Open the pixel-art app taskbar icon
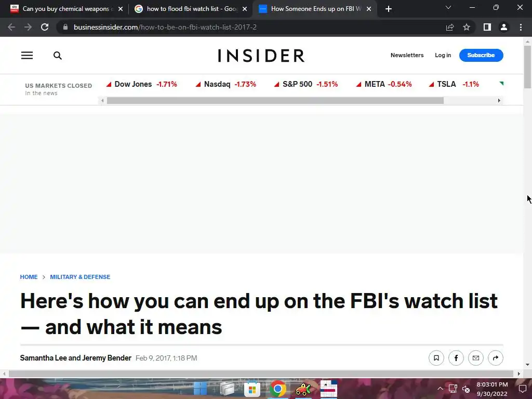The image size is (532, 399). (x=329, y=389)
